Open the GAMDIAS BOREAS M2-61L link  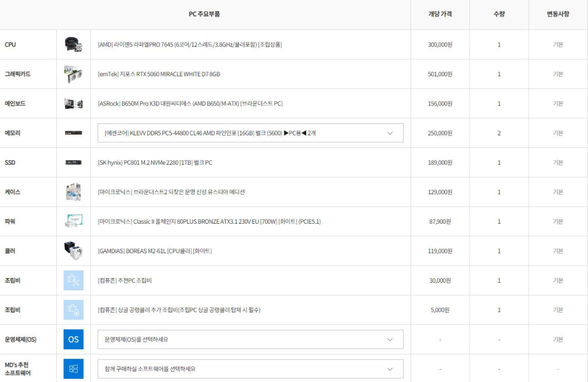[x=154, y=251]
